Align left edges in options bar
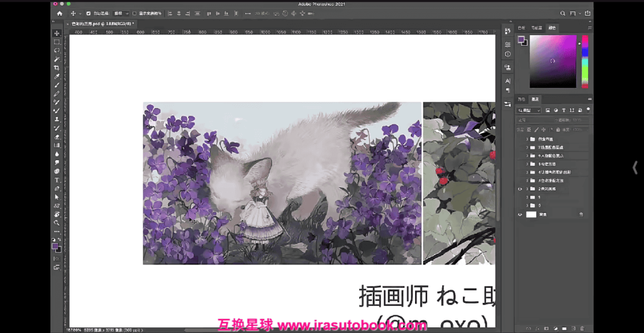644x333 pixels. (170, 14)
